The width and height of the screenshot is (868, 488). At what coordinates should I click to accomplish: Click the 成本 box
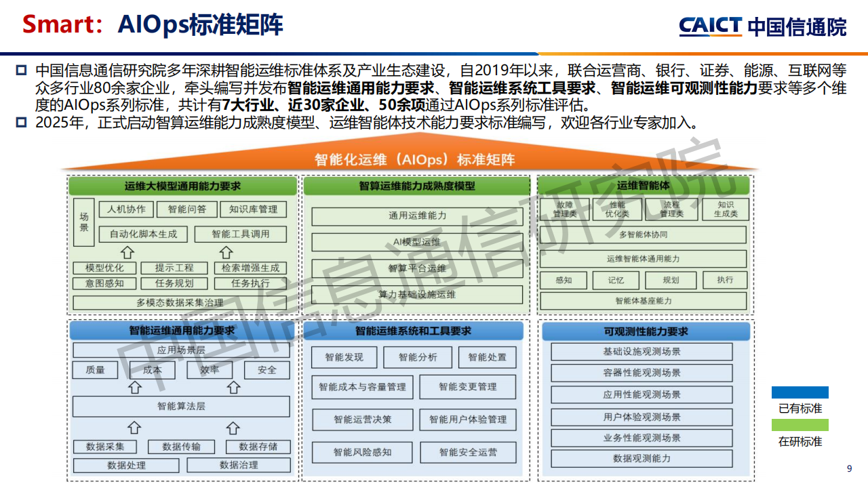(x=153, y=370)
